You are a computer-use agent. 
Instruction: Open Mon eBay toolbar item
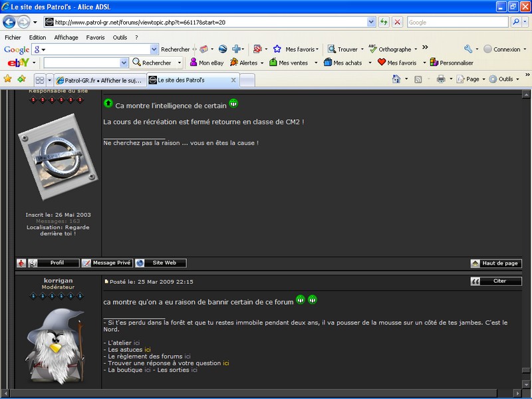coord(207,63)
